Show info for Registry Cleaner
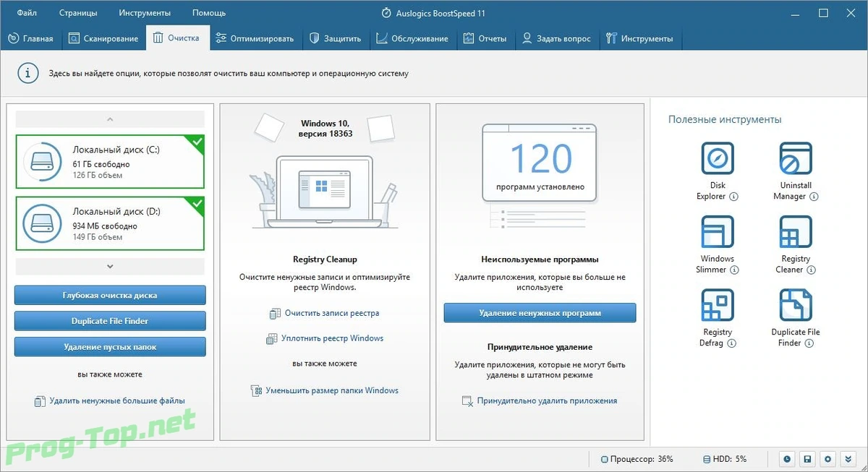The image size is (868, 472). 812,270
